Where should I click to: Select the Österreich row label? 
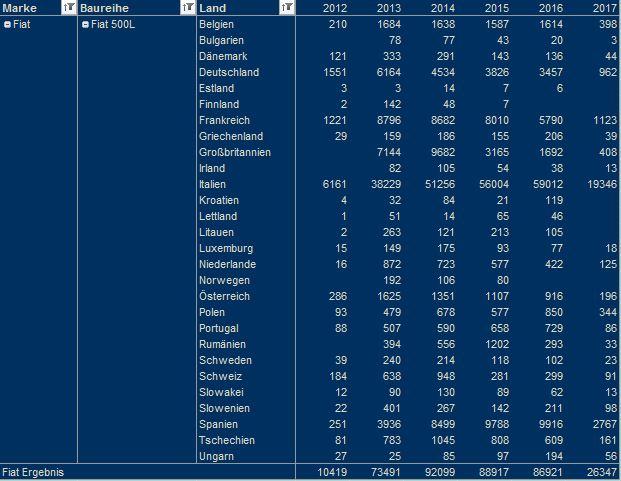pos(224,297)
